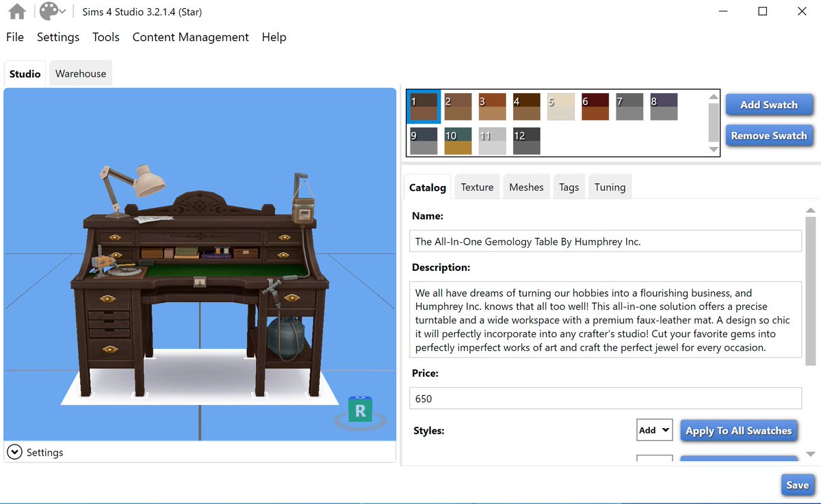
Task: Switch to the Warehouse tab
Action: [81, 74]
